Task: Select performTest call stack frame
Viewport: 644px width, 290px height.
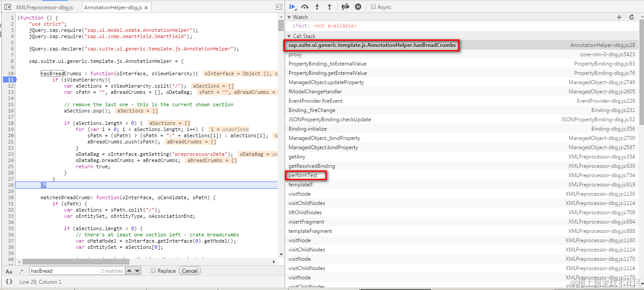Action: tap(303, 175)
